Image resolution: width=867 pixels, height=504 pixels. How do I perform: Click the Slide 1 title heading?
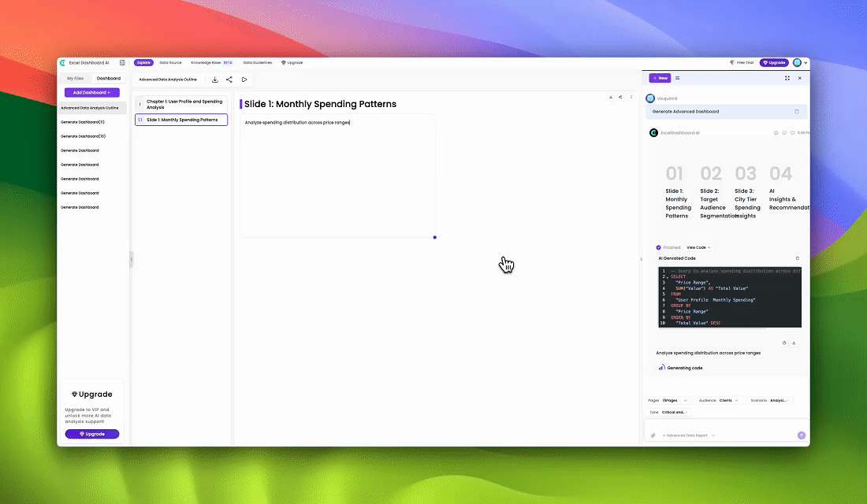point(320,105)
